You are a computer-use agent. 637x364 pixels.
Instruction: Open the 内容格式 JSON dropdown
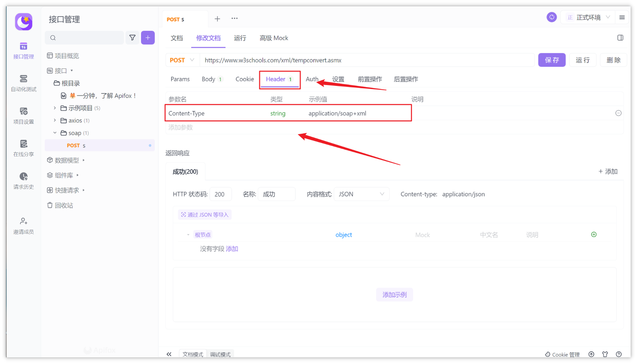(x=361, y=194)
